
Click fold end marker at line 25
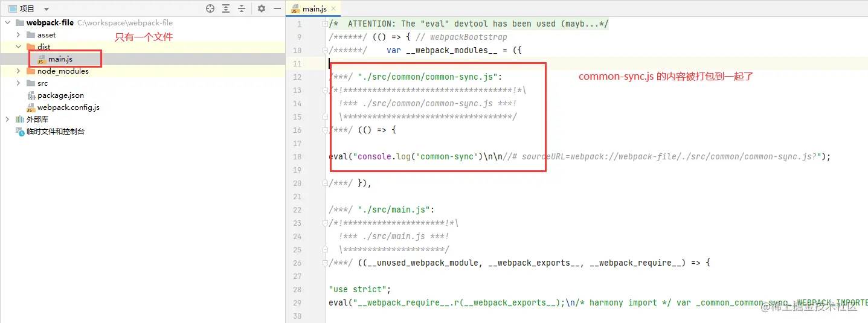point(326,250)
